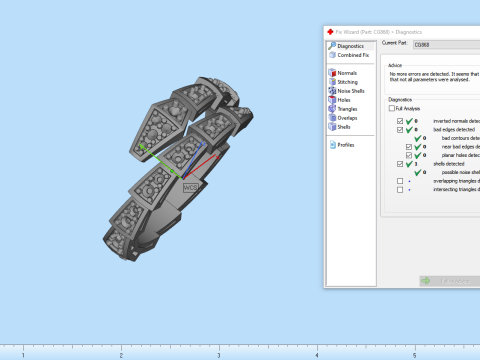Click the ruler mark labeled 3

pos(219,355)
